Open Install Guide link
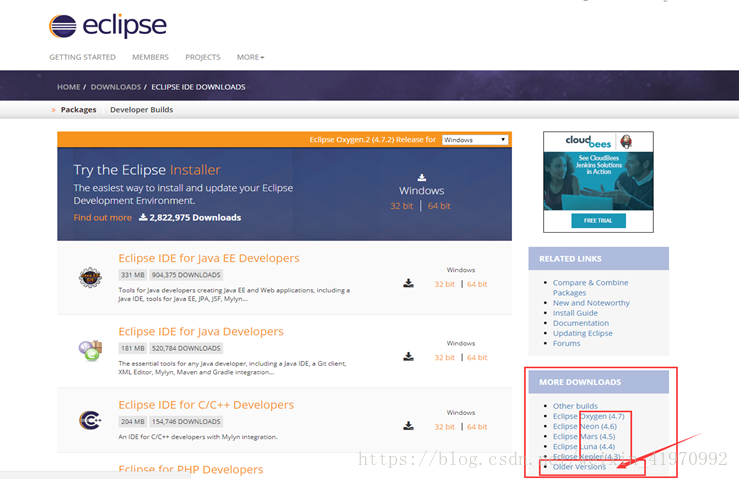The image size is (739, 479). (x=575, y=313)
